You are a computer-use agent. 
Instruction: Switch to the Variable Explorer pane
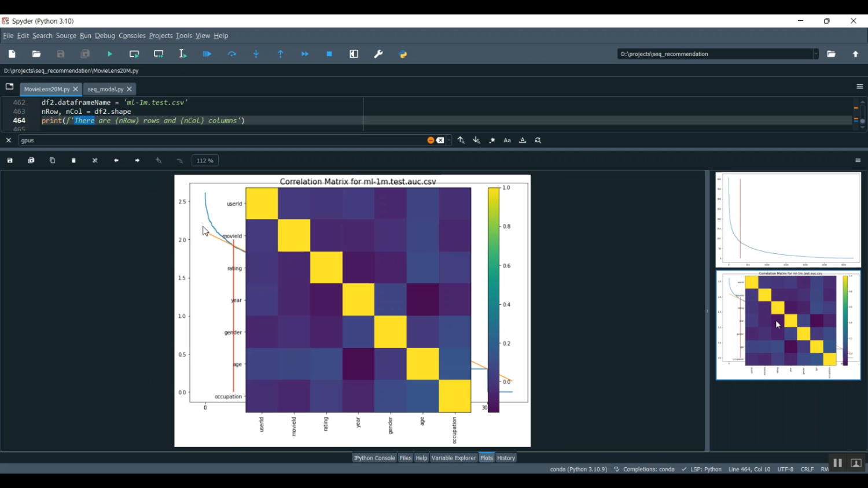coord(454,458)
